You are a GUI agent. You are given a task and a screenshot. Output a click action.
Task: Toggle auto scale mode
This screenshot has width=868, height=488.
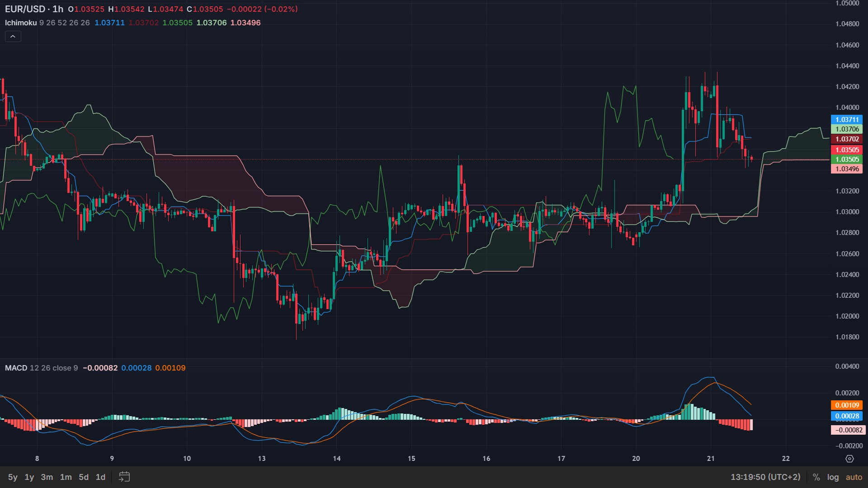click(x=854, y=477)
